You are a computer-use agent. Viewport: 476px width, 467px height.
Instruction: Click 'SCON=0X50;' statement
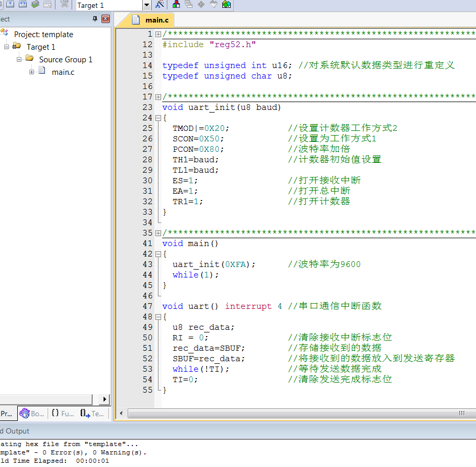tap(198, 139)
